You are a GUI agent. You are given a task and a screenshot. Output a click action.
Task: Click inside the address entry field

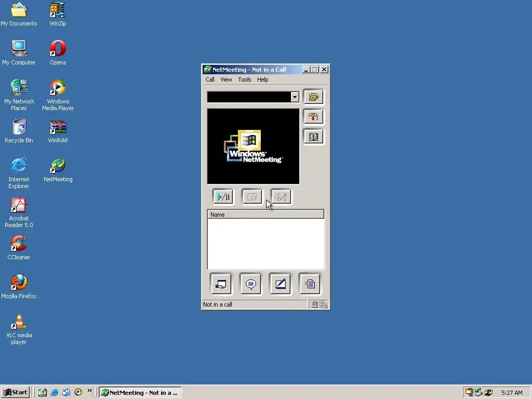coord(249,97)
